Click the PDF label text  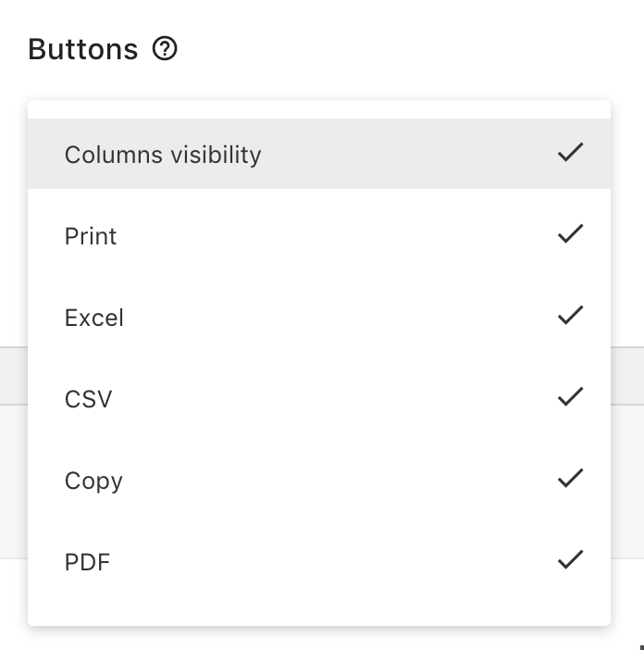pyautogui.click(x=87, y=562)
